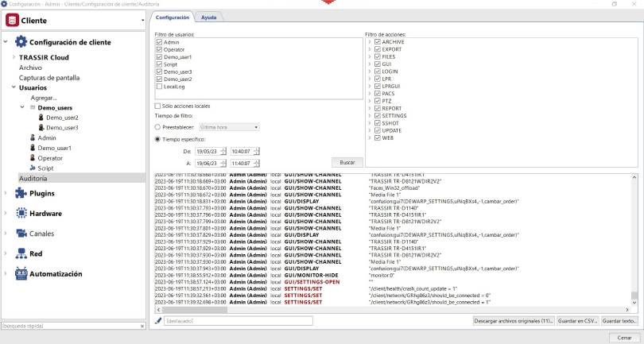Switch to the Ayuda tab
644x344 pixels.
[209, 17]
